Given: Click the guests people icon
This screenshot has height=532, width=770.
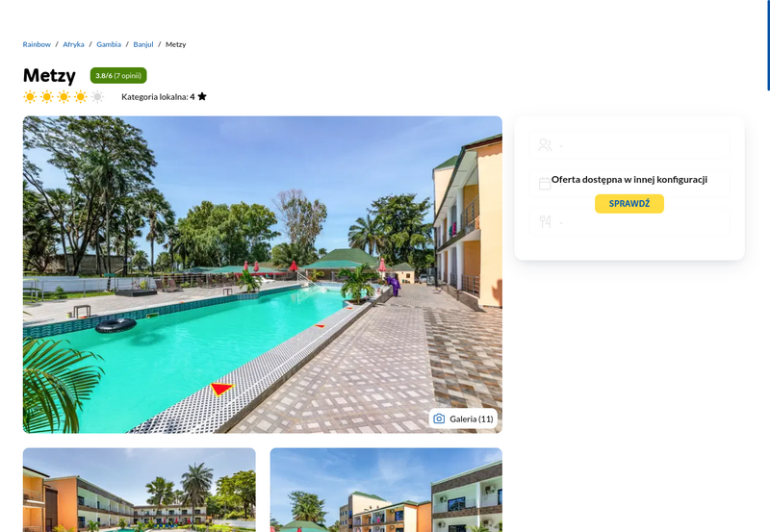Looking at the screenshot, I should 545,144.
